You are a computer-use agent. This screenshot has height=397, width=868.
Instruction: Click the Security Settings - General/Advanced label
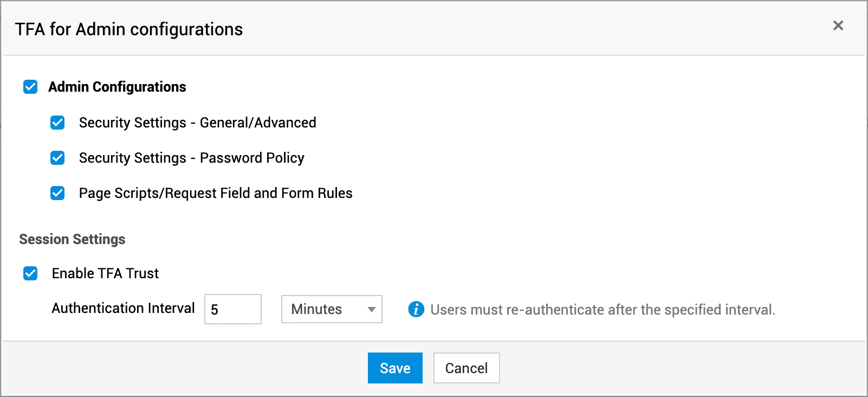[197, 123]
